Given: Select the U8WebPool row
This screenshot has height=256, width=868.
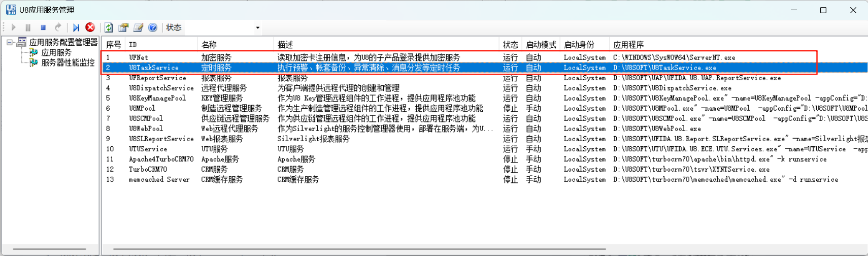Looking at the screenshot, I should (x=485, y=129).
